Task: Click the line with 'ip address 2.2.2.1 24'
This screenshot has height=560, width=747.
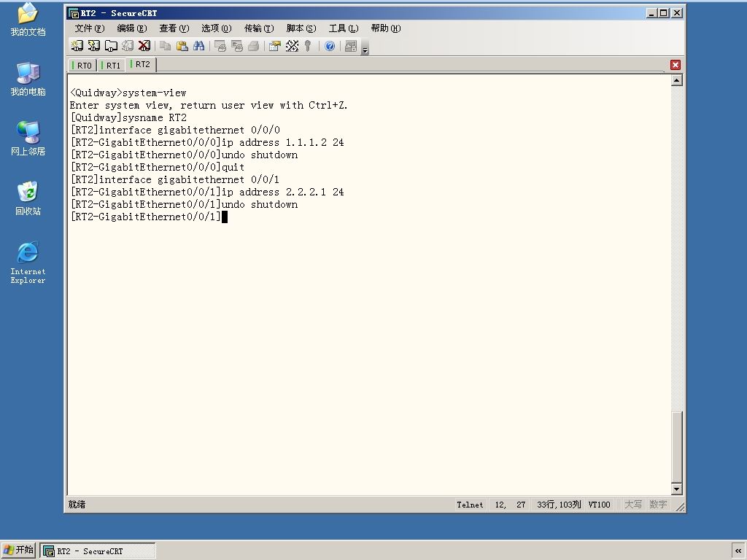Action: [x=206, y=192]
